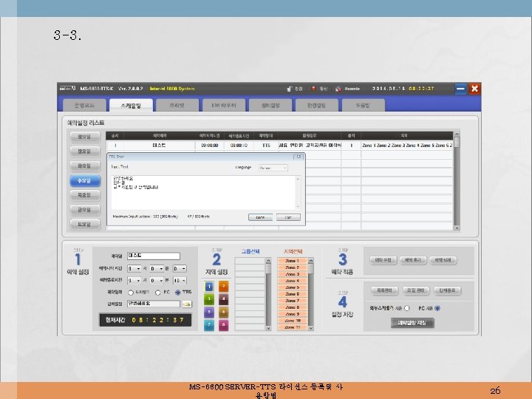532x399 pixels.
Task: Click group list scrollbar up arrow
Action: (268, 261)
